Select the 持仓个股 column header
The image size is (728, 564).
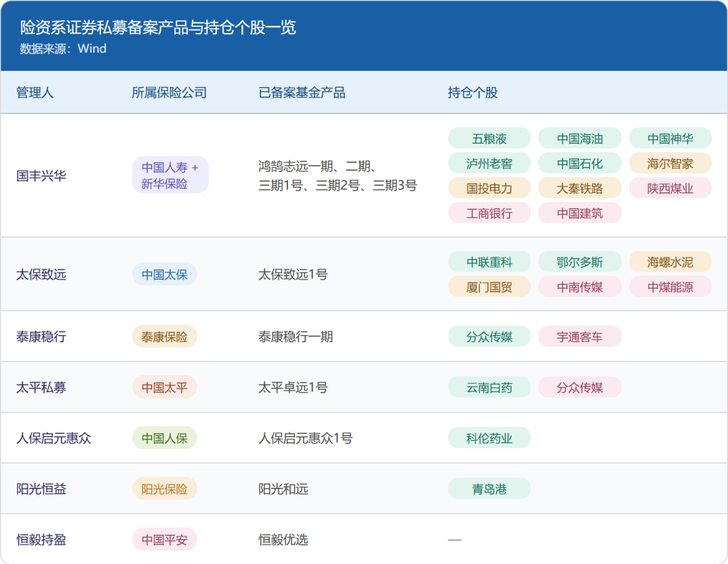(473, 93)
